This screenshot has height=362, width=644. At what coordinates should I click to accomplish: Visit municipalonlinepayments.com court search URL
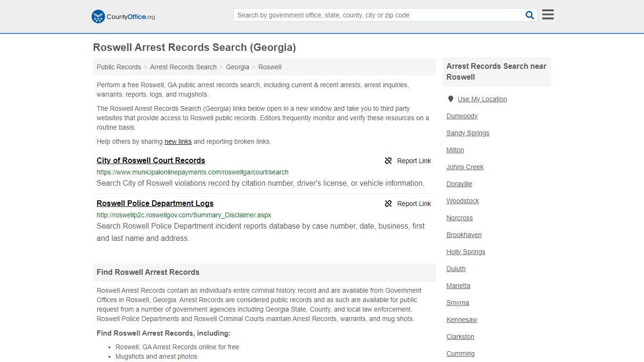point(192,172)
